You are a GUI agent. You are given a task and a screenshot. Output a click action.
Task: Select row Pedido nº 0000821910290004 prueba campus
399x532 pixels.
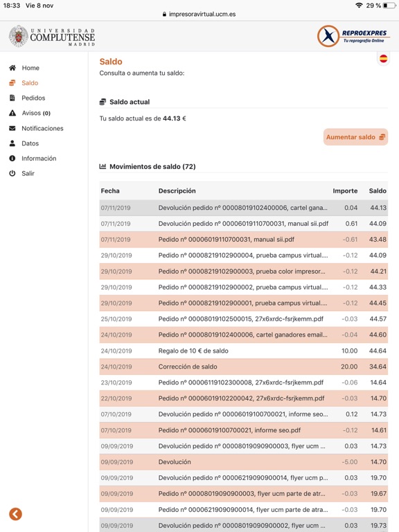click(244, 255)
